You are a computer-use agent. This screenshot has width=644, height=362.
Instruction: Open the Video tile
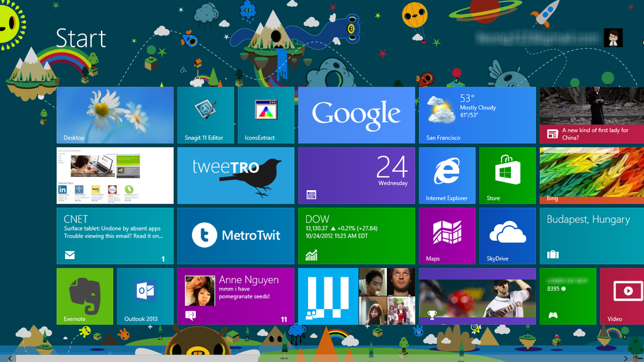click(x=622, y=296)
